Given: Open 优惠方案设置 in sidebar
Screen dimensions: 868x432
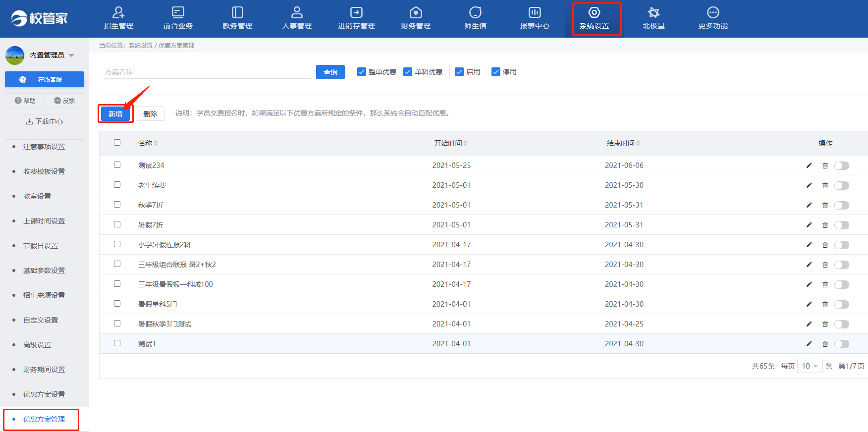Looking at the screenshot, I should coord(44,394).
